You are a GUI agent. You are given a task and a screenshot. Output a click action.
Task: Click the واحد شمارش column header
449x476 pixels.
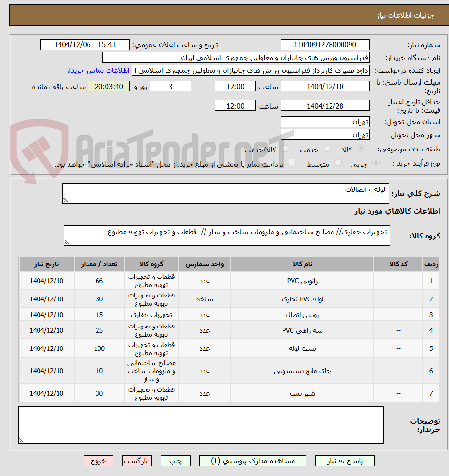point(205,264)
